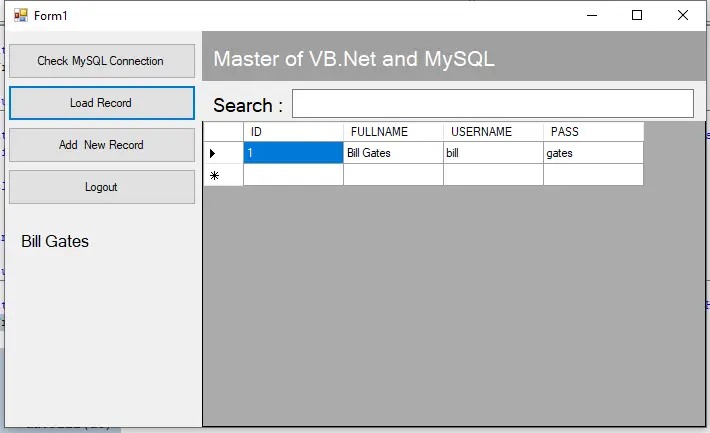Select row one using its arrow indicator
The image size is (710, 433).
223,153
